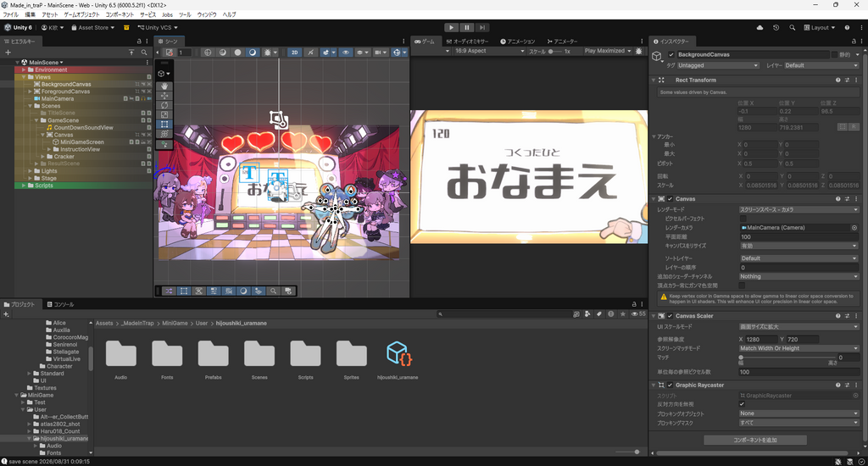Select the Hand view tool in Scene

(164, 86)
